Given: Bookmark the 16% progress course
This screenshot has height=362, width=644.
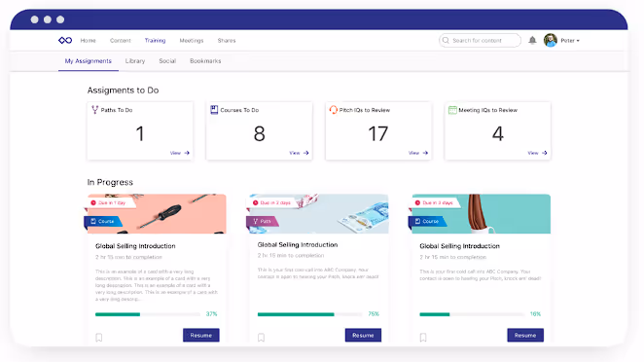Looking at the screenshot, I should (x=423, y=338).
